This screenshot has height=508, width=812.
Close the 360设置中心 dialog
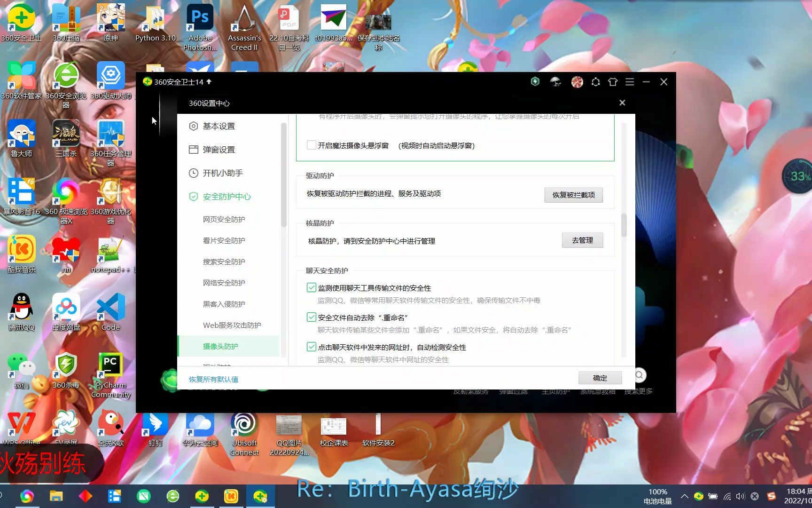pos(622,103)
